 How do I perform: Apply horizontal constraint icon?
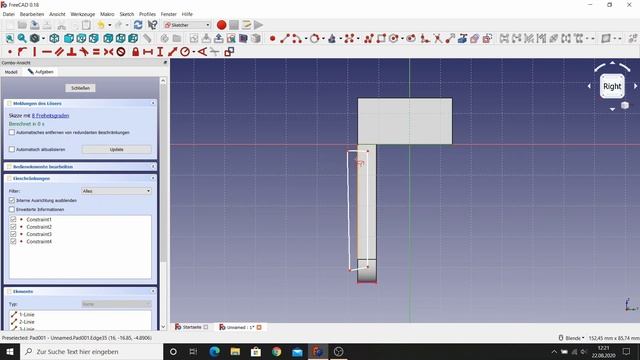click(47, 52)
